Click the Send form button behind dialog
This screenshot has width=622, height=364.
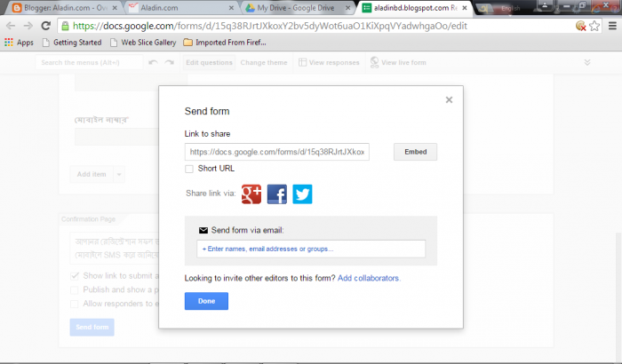tap(92, 327)
